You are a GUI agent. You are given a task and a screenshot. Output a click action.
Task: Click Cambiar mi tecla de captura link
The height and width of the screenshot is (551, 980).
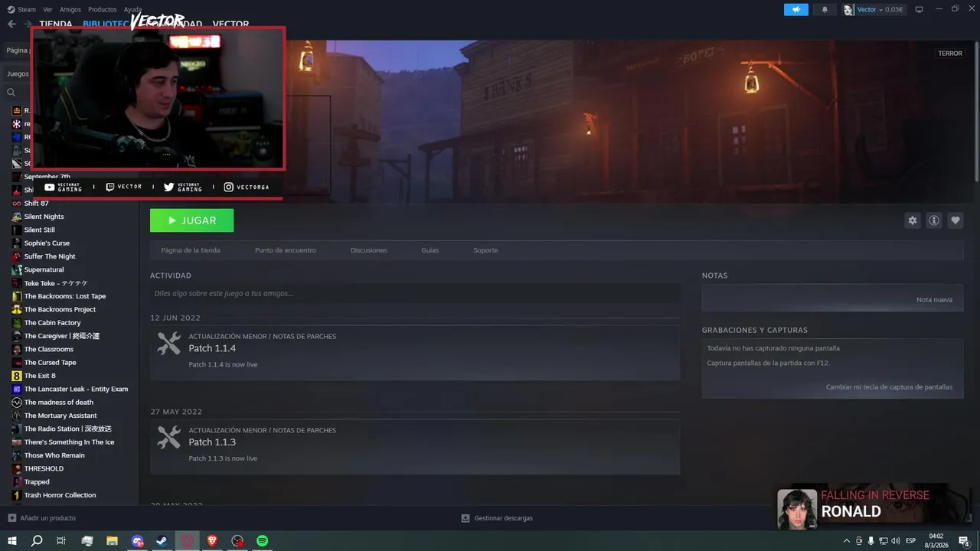coord(889,387)
